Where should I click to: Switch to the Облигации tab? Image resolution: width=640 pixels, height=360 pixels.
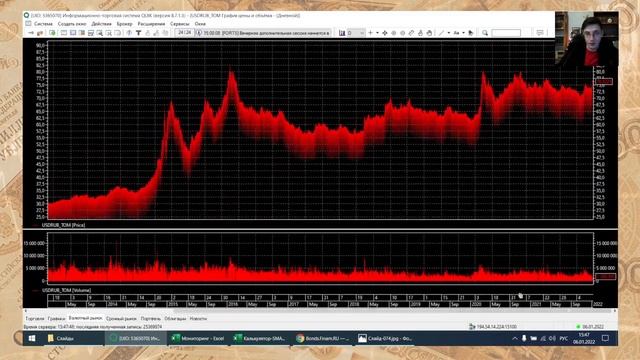click(175, 319)
